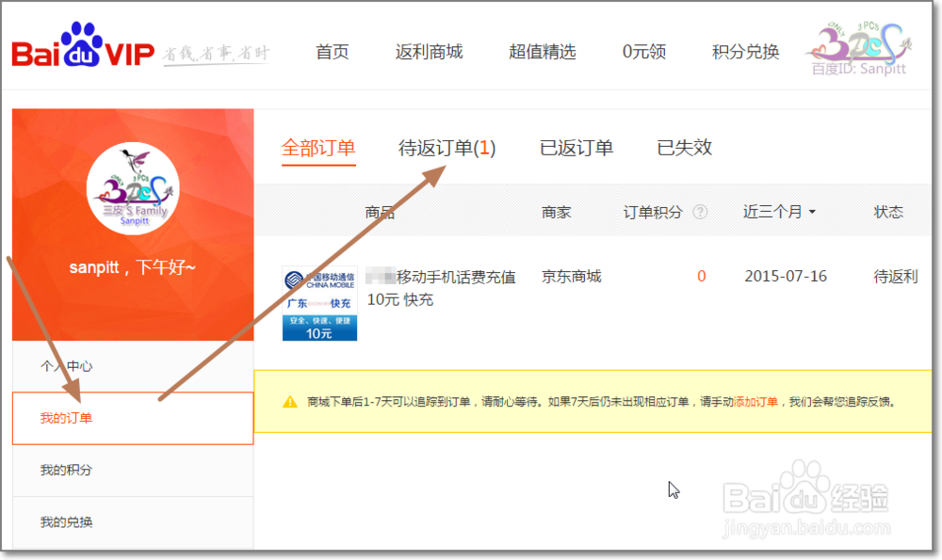Open the 首页 navigation item

(333, 52)
